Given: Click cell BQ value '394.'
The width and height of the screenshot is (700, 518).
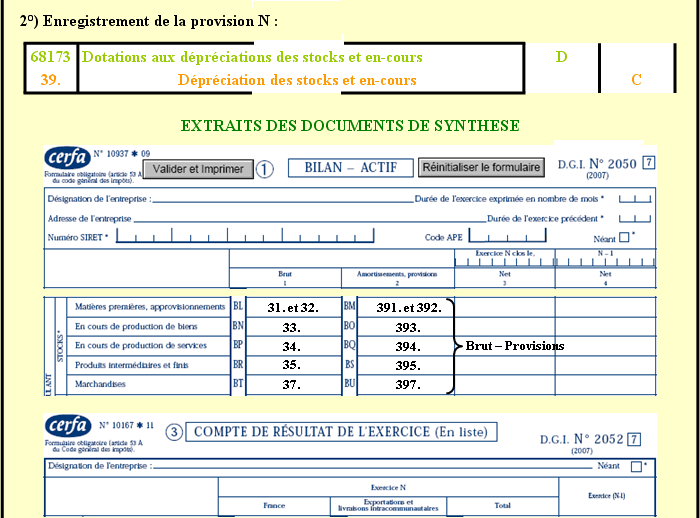Looking at the screenshot, I should point(405,346).
